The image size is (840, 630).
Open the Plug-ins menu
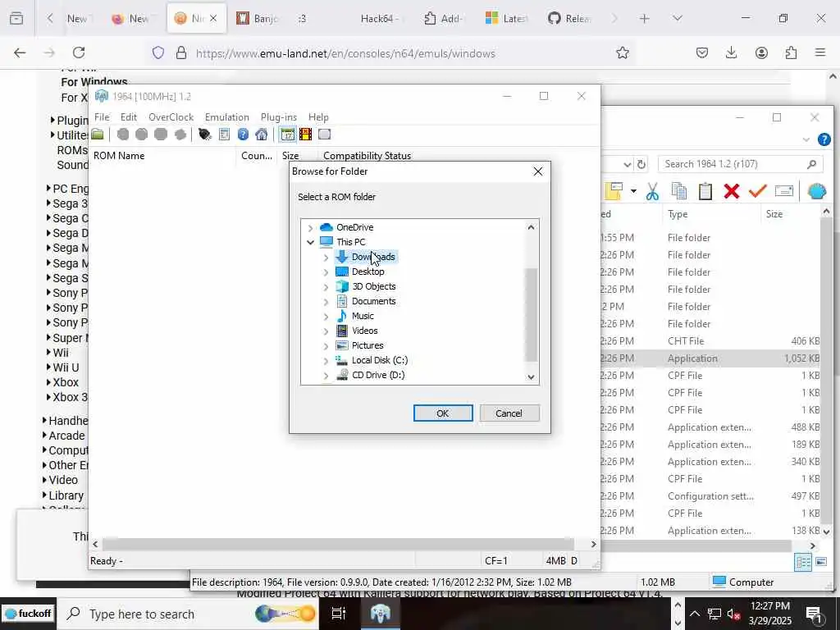pyautogui.click(x=279, y=116)
